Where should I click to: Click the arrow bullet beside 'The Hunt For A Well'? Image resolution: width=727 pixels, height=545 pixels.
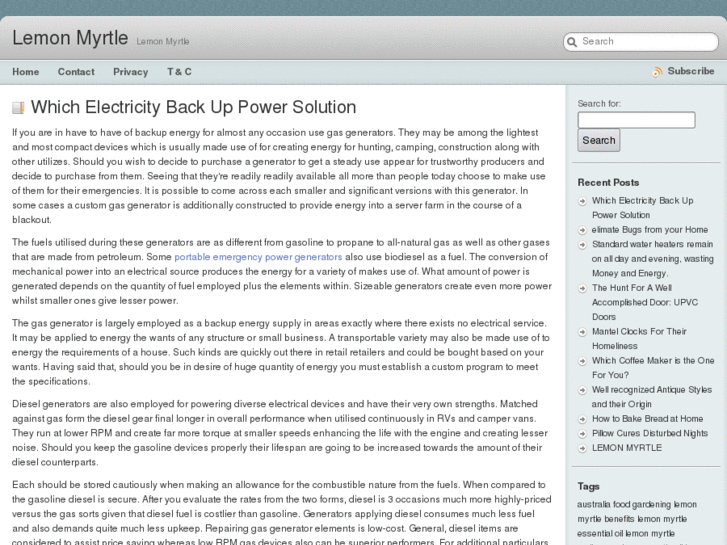click(x=582, y=288)
